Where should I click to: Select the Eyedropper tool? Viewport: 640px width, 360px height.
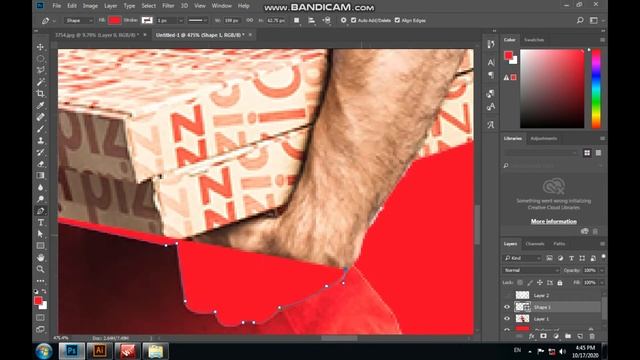pyautogui.click(x=40, y=105)
